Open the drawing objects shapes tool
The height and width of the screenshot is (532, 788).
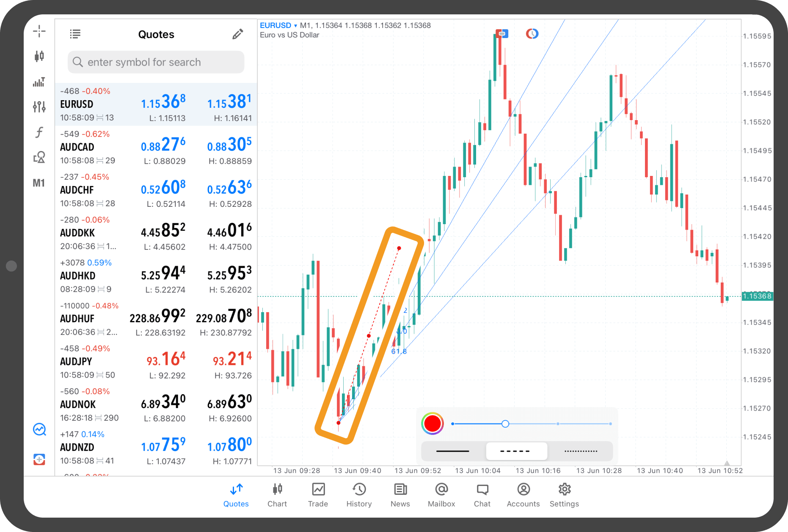coord(39,157)
